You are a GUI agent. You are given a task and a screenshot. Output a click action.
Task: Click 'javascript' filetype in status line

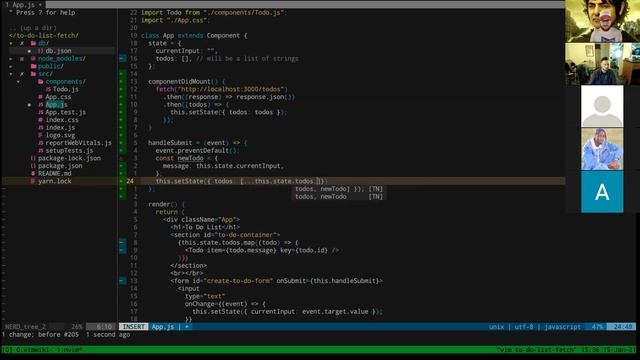pyautogui.click(x=562, y=327)
